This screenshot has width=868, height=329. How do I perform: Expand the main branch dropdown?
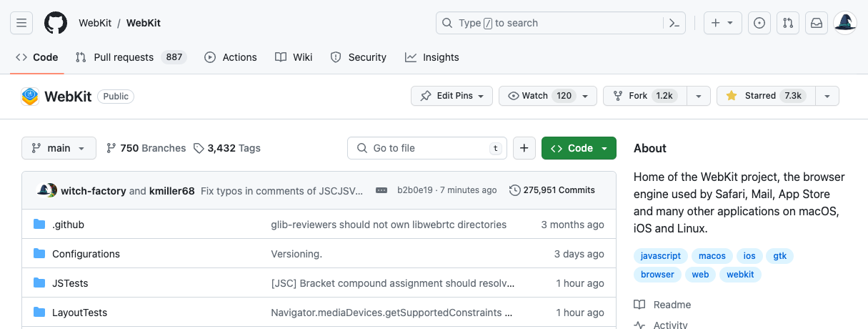pos(59,148)
